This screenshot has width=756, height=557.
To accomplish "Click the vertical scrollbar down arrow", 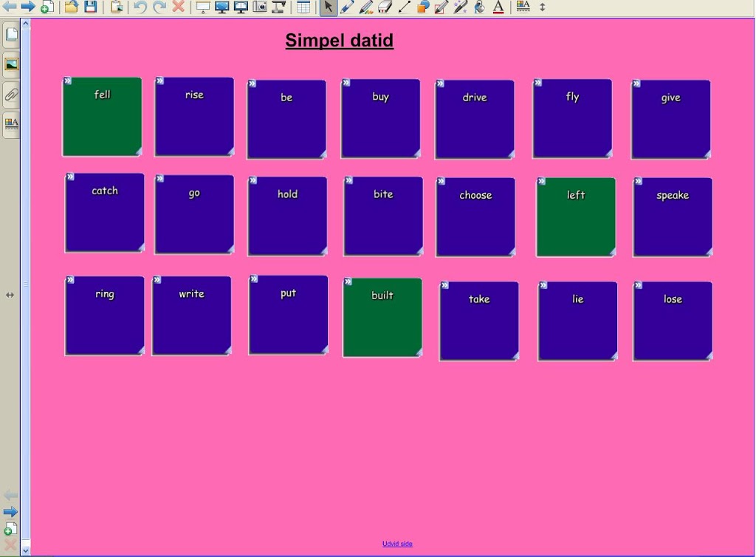I will (26, 550).
